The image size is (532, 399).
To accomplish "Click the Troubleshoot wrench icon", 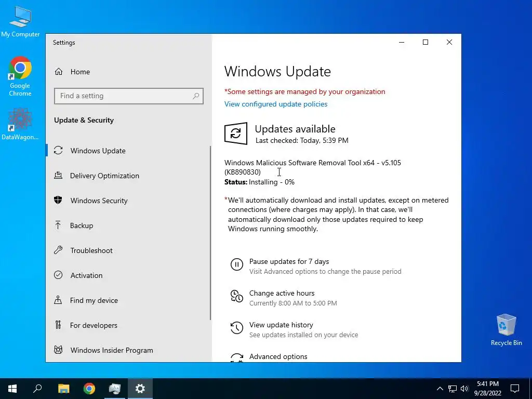I will tap(58, 250).
